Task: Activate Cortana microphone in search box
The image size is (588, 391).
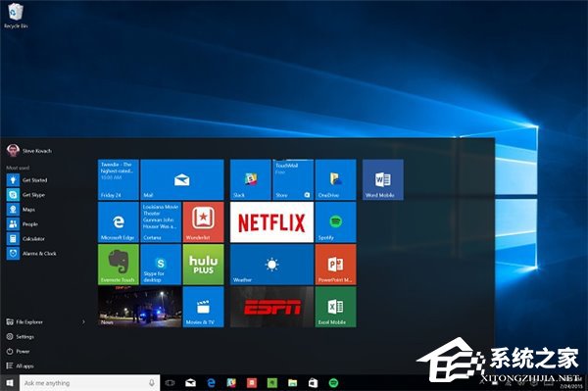Action: point(152,383)
